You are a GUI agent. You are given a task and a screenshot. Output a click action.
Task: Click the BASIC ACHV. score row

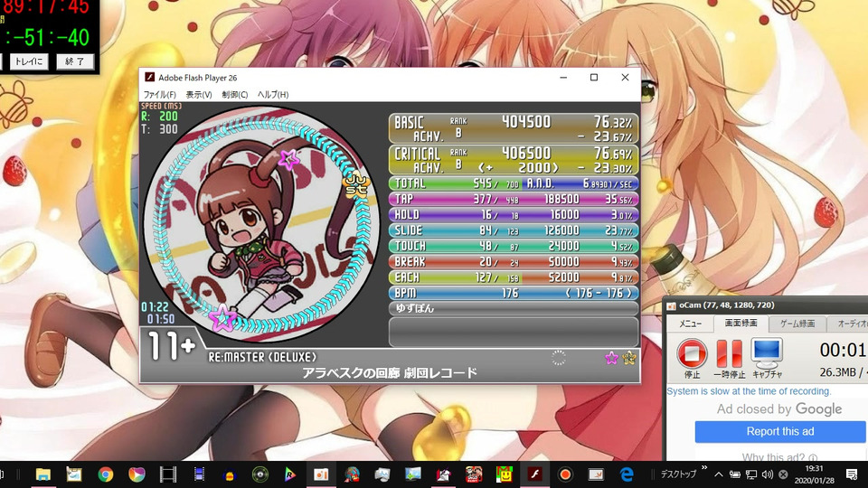pyautogui.click(x=514, y=128)
